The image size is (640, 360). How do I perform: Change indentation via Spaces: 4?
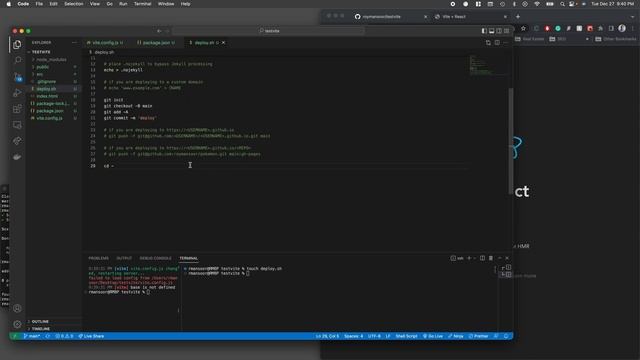pos(353,336)
